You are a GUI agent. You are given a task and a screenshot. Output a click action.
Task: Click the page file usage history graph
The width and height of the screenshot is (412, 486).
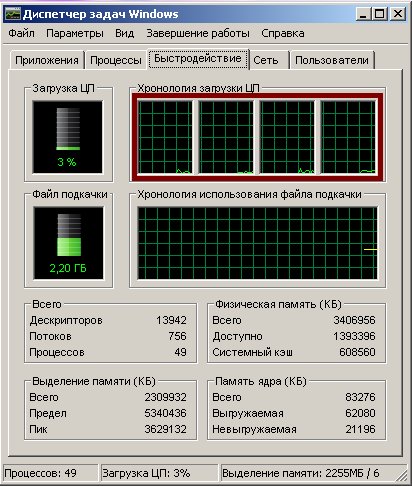(258, 243)
